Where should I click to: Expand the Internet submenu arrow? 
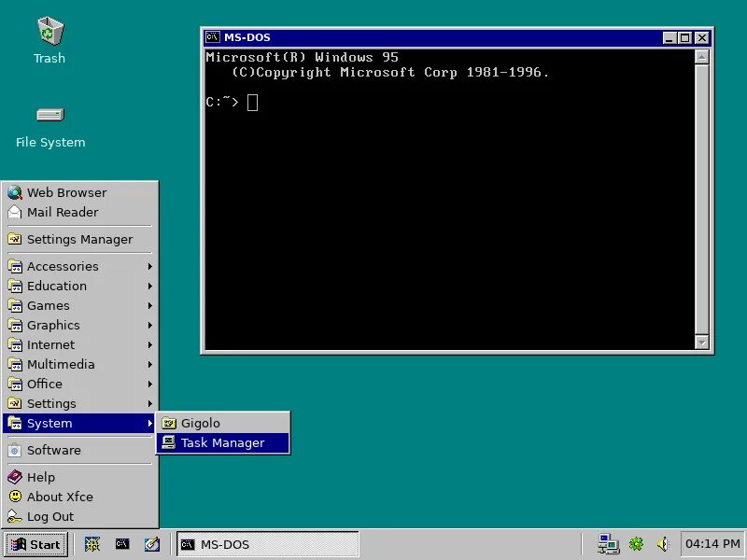(149, 344)
